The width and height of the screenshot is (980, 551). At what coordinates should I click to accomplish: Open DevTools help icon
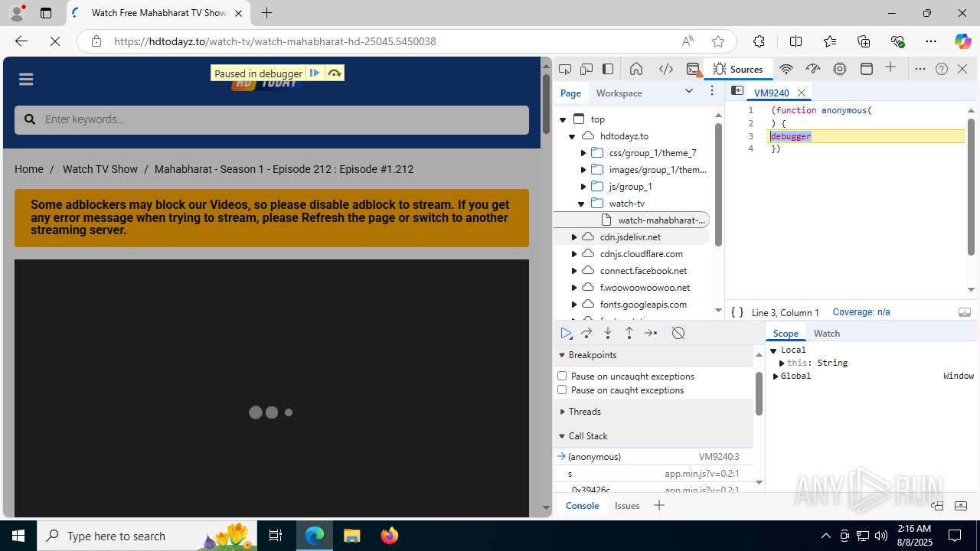pyautogui.click(x=942, y=69)
